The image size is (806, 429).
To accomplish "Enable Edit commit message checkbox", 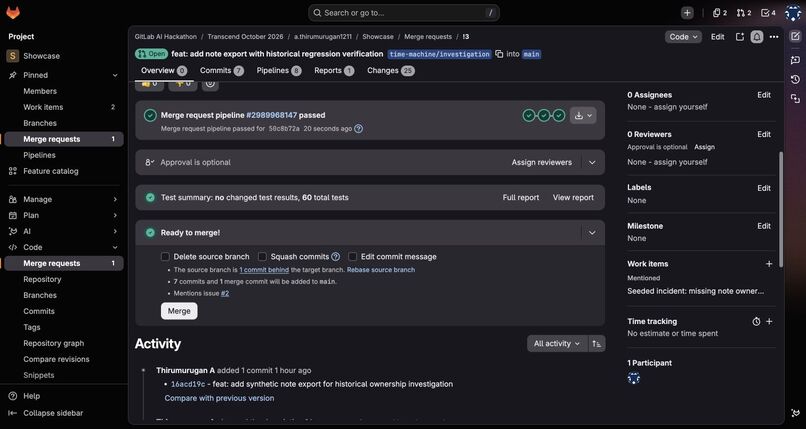I will pyautogui.click(x=353, y=256).
